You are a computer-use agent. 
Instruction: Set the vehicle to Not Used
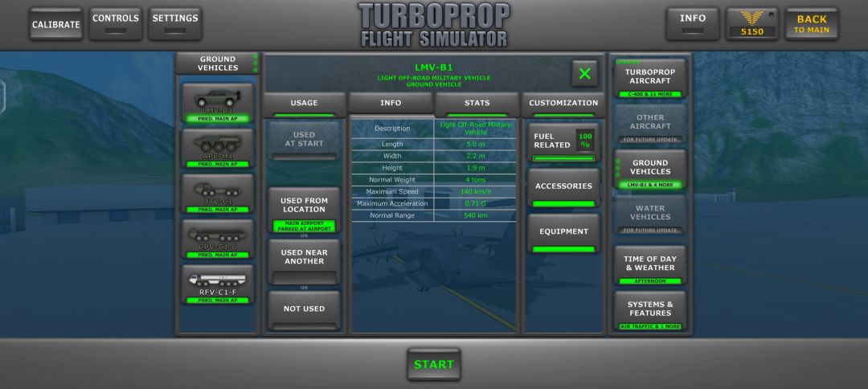[304, 311]
